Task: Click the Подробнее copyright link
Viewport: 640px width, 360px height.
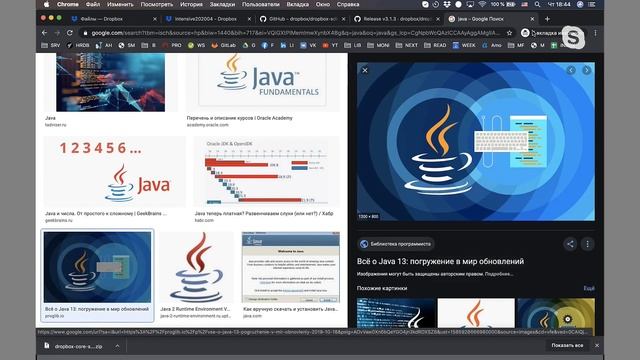Action: 498,274
